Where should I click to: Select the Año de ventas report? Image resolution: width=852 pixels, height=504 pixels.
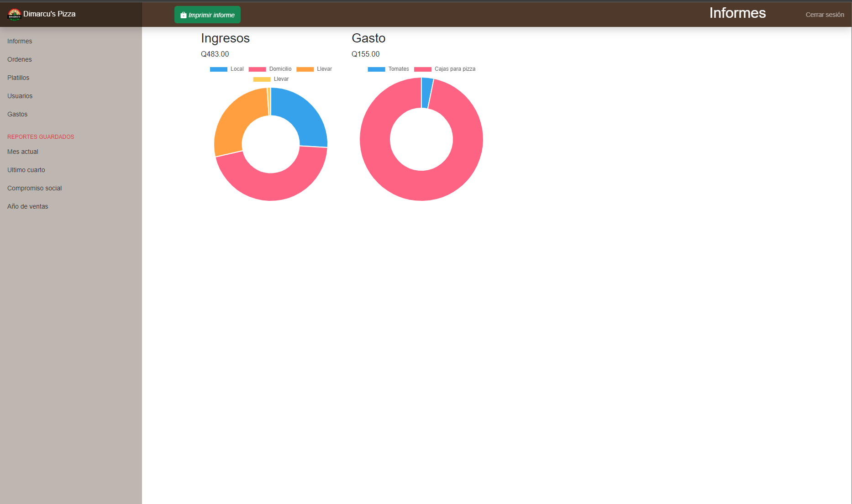click(x=27, y=206)
